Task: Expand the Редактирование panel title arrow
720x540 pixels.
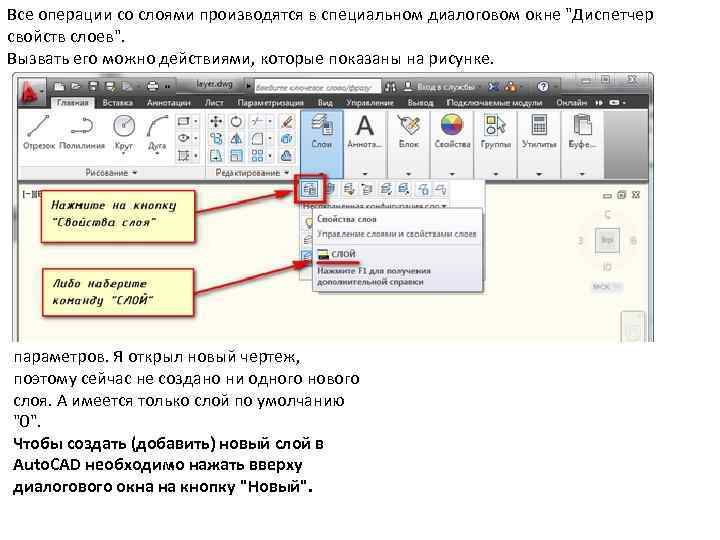Action: pos(287,173)
